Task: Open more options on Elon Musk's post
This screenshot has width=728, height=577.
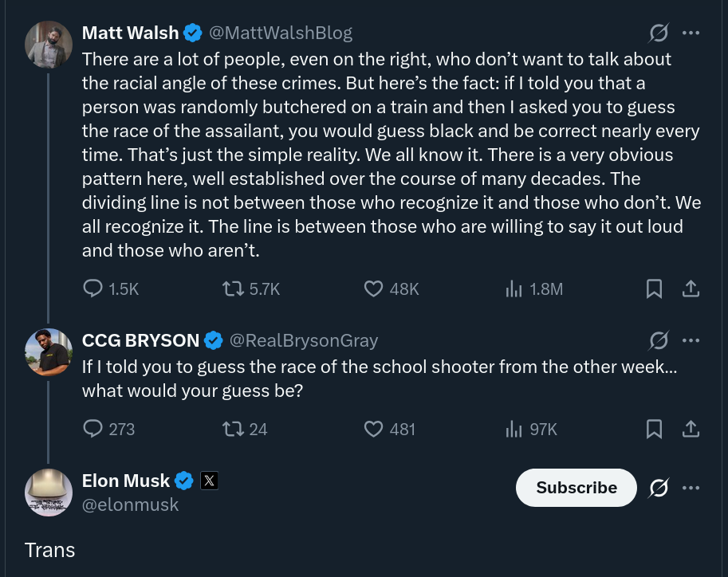Action: tap(691, 487)
